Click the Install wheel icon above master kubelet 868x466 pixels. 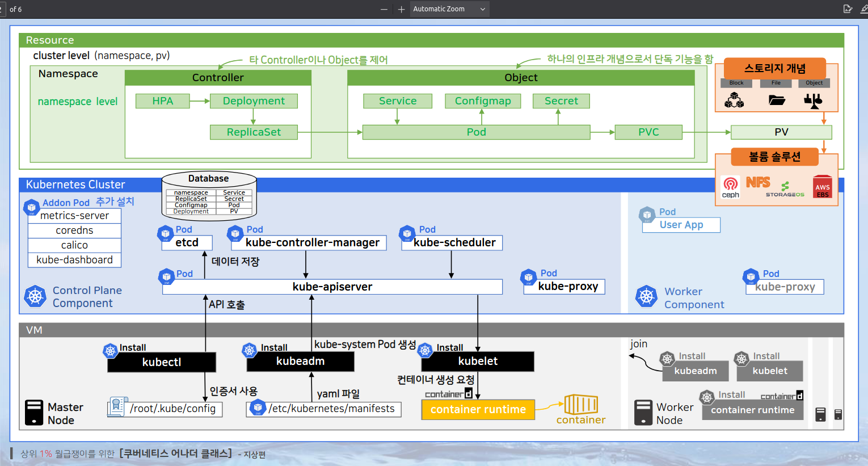(x=425, y=350)
